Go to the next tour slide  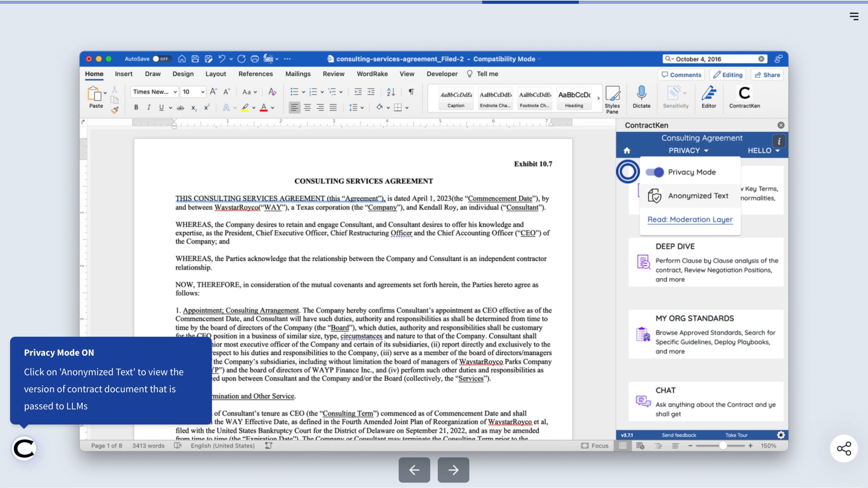click(453, 470)
